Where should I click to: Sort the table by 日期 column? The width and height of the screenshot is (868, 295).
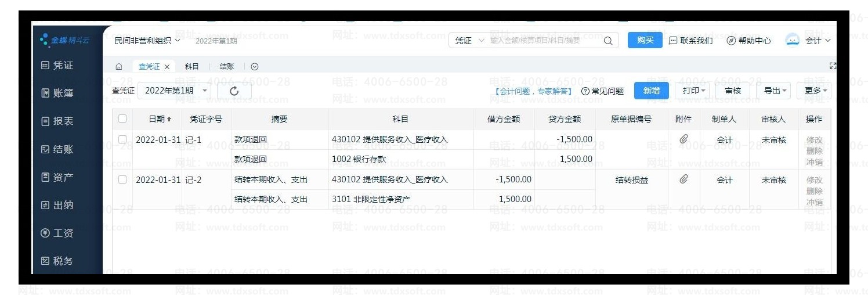pyautogui.click(x=160, y=119)
